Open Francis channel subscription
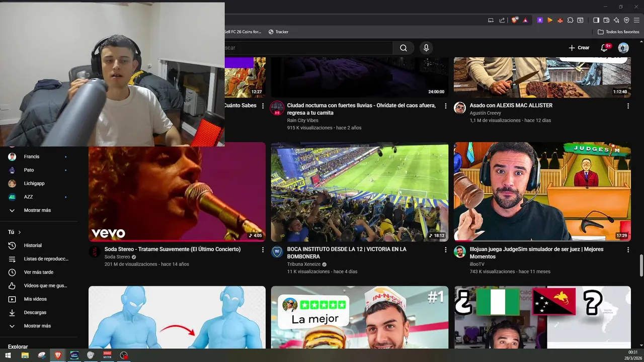The height and width of the screenshot is (362, 644). pos(38,156)
